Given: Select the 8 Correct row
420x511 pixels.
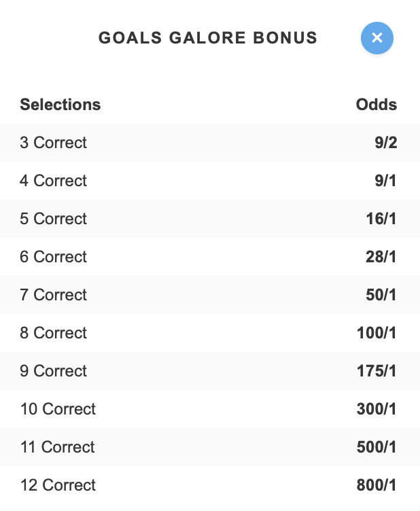Looking at the screenshot, I should click(210, 333).
